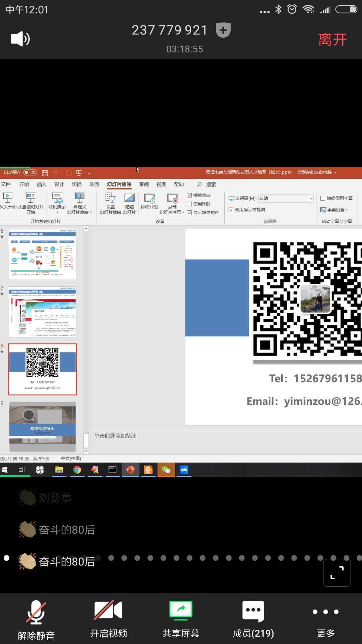Open the monitor selection dropdown
362x644 pixels.
[311, 198]
